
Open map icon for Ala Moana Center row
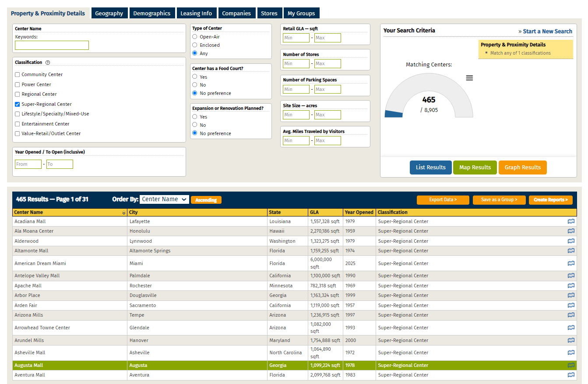(x=571, y=231)
